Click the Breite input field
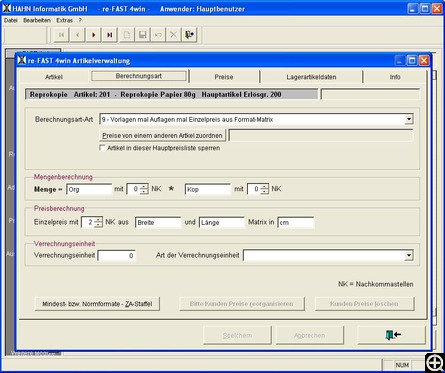Image resolution: width=445 pixels, height=373 pixels. [158, 222]
